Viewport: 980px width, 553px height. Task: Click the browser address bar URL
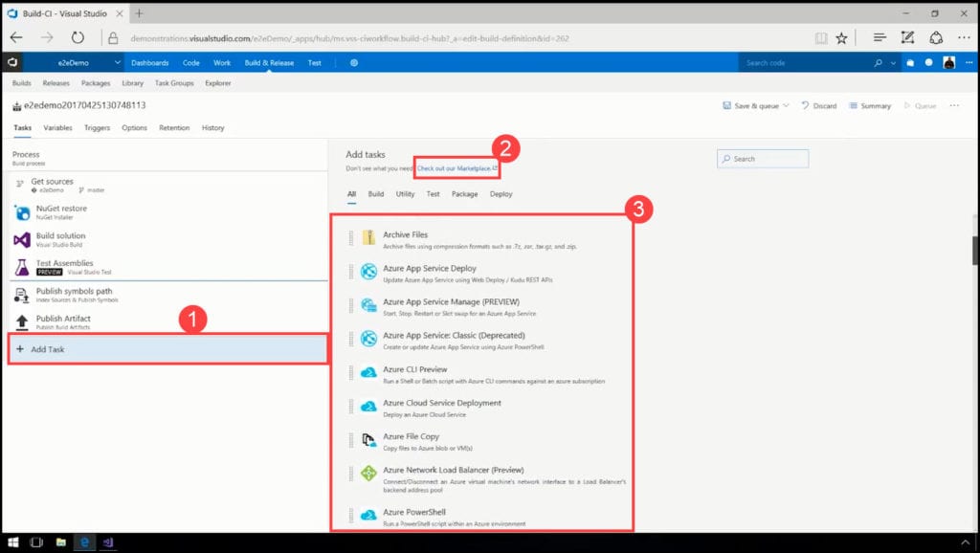coord(350,38)
